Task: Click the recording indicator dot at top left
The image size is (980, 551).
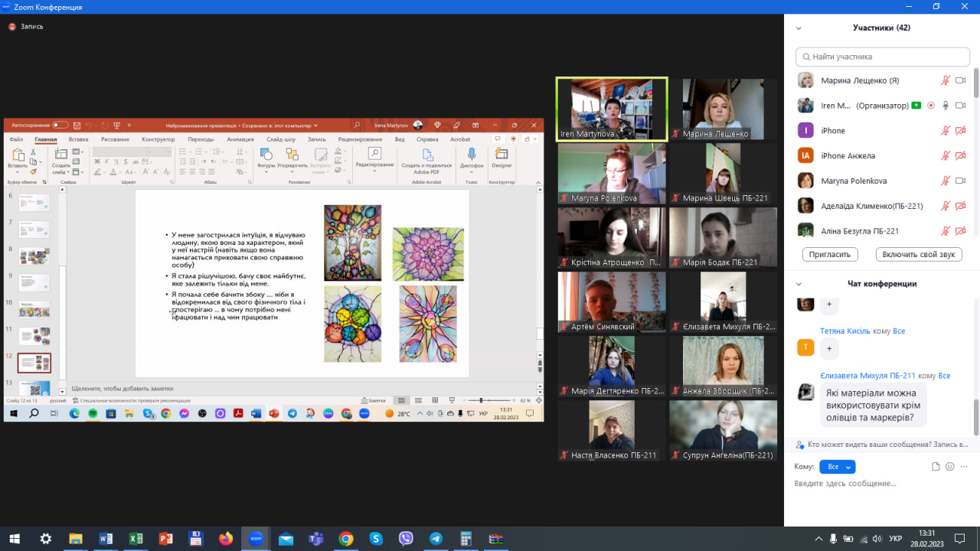Action: (12, 27)
